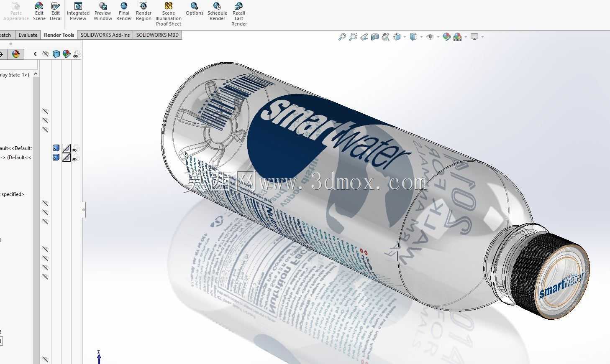Start a Final Render
Viewport: 610px width, 364px height.
point(124,11)
